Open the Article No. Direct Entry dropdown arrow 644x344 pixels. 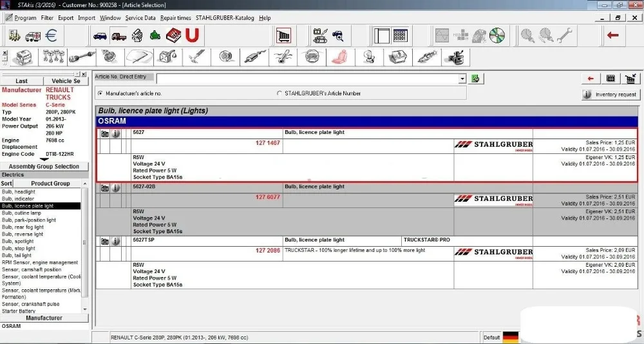click(x=462, y=79)
